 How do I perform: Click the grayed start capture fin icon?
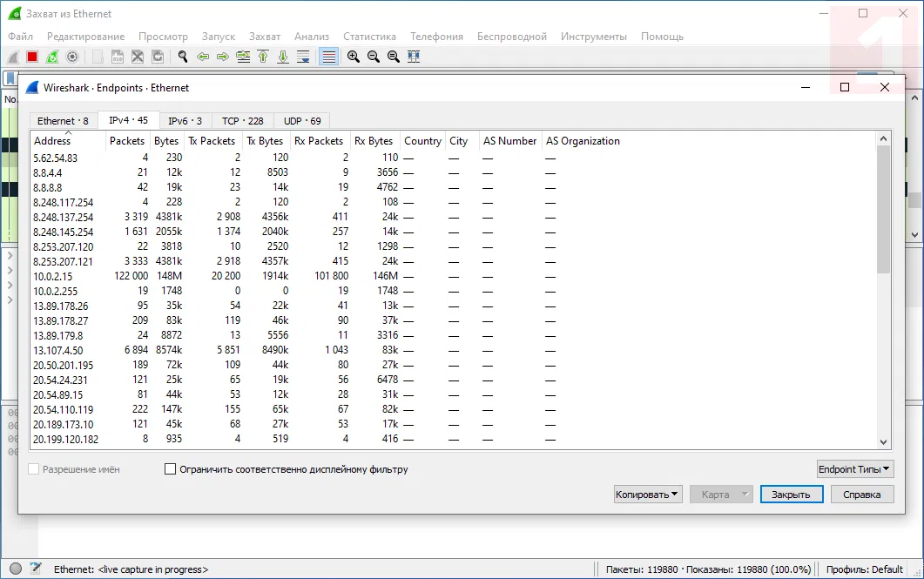[12, 57]
